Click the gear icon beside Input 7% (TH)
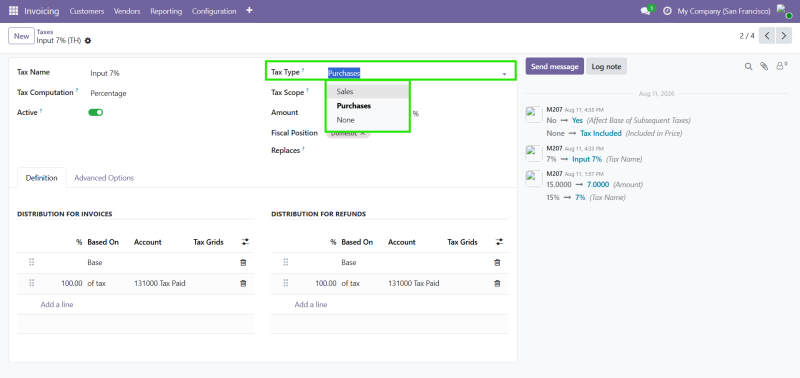 pos(88,41)
